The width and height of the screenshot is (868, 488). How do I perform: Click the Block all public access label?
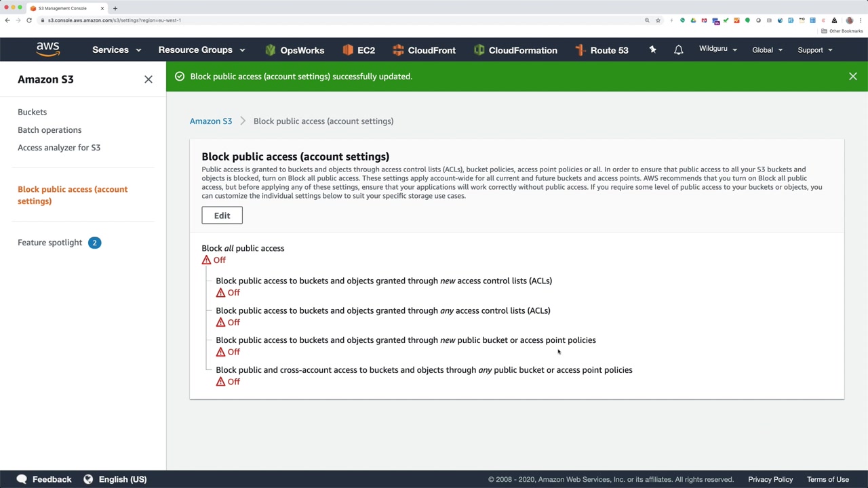point(243,248)
